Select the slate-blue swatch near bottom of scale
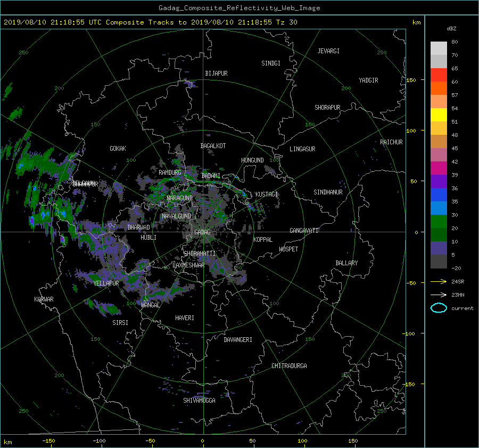 pos(439,248)
